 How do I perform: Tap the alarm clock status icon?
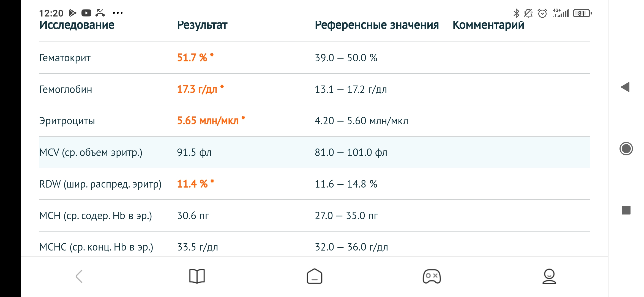click(x=542, y=13)
